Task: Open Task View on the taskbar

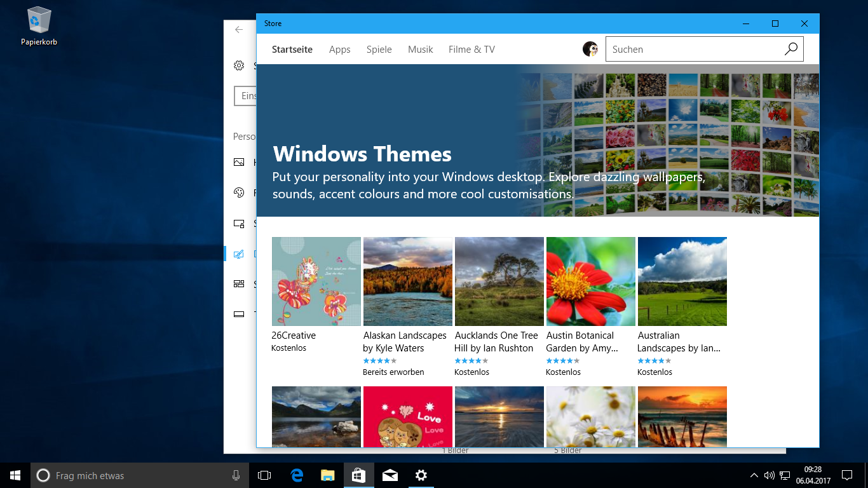Action: 264,475
